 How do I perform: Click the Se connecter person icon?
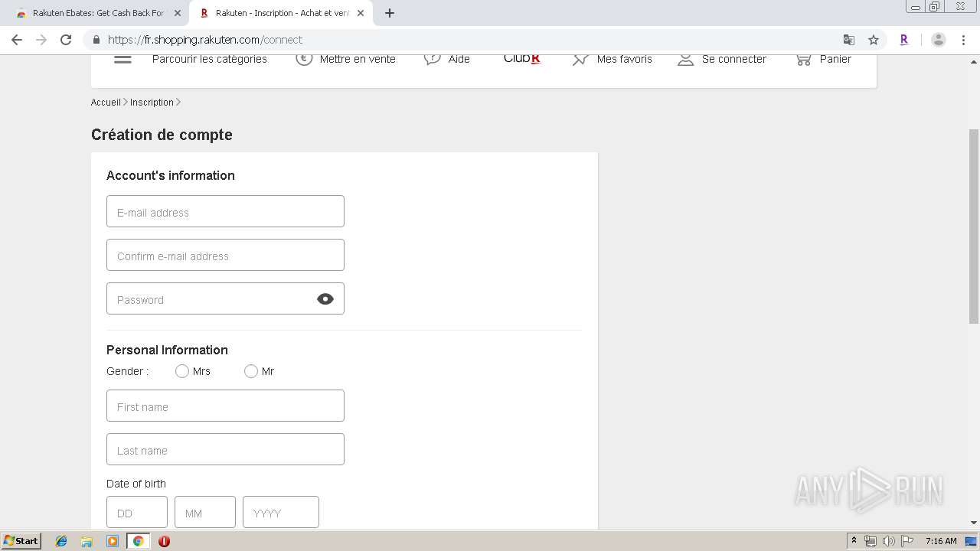pos(685,59)
